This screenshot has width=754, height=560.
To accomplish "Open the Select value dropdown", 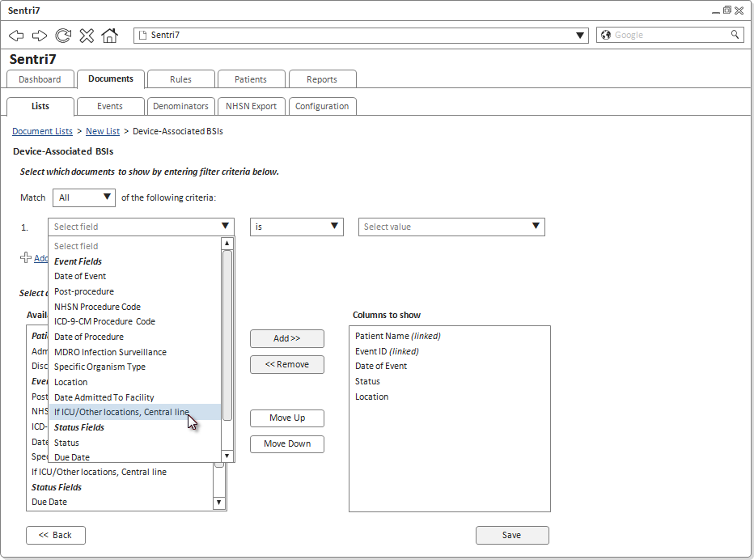I will coord(451,227).
